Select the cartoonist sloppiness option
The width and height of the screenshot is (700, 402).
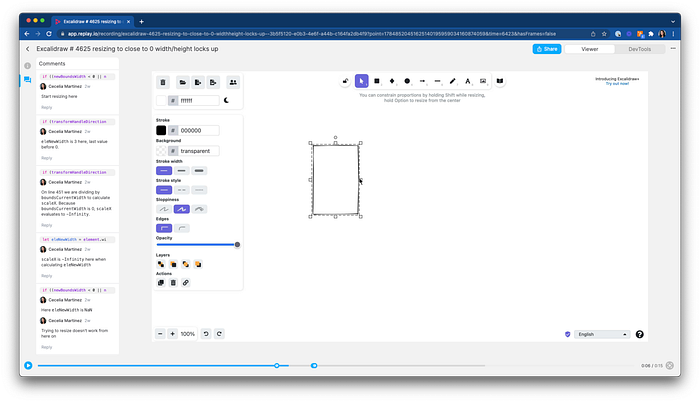199,209
